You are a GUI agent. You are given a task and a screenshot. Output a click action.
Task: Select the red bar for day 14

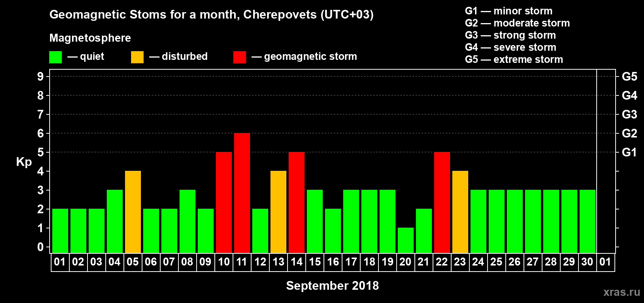(297, 202)
